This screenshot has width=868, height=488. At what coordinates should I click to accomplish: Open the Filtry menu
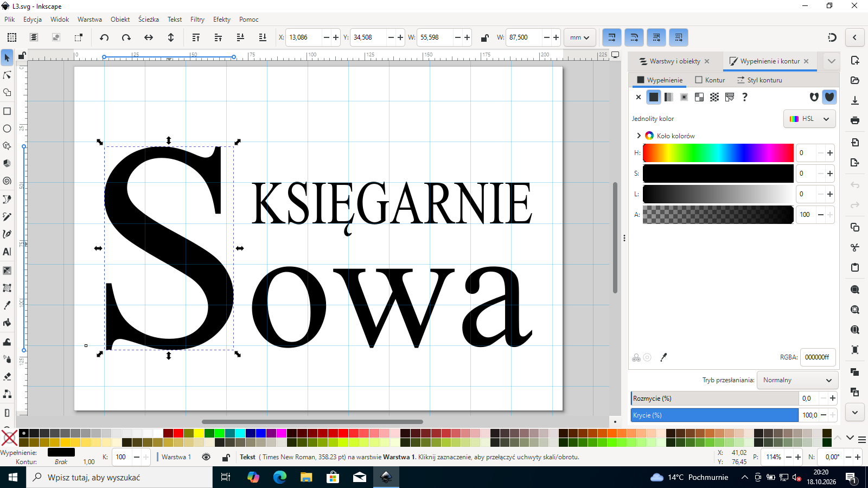coord(197,19)
